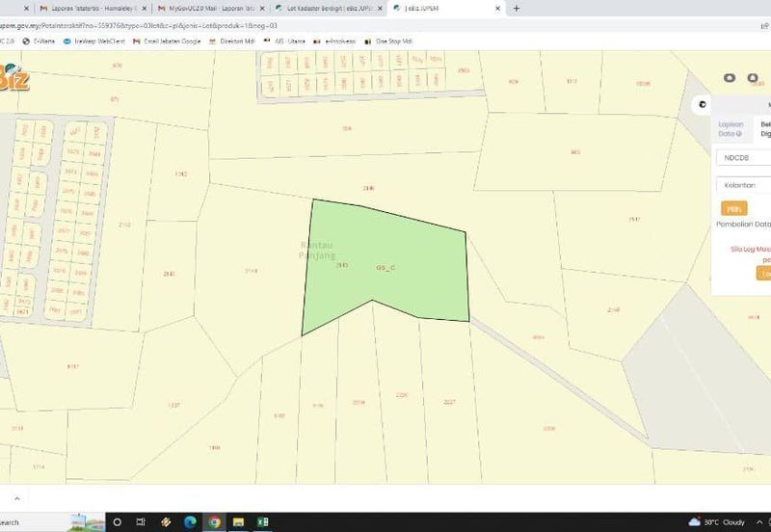The width and height of the screenshot is (771, 532).
Task: Open a new browser tab
Action: pos(516,8)
